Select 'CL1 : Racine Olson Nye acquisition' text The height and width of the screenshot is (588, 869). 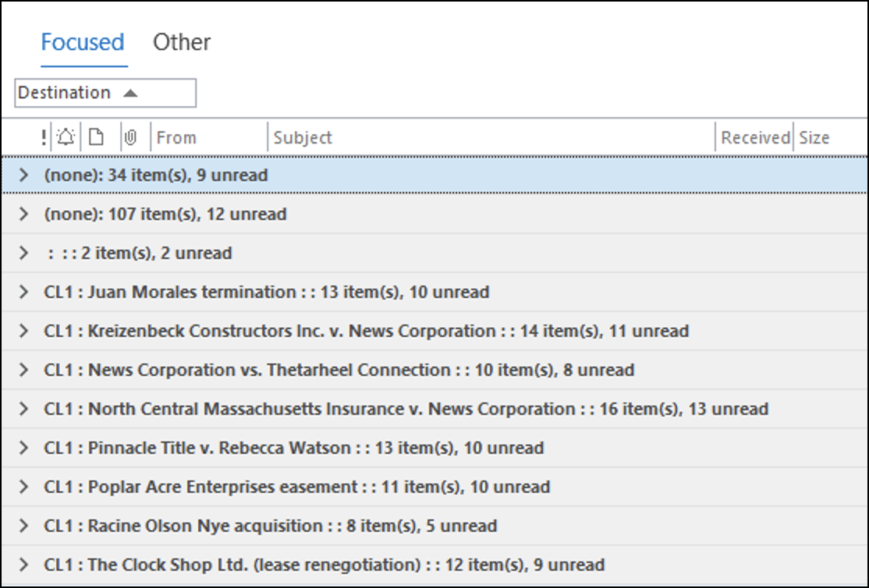pos(183,526)
